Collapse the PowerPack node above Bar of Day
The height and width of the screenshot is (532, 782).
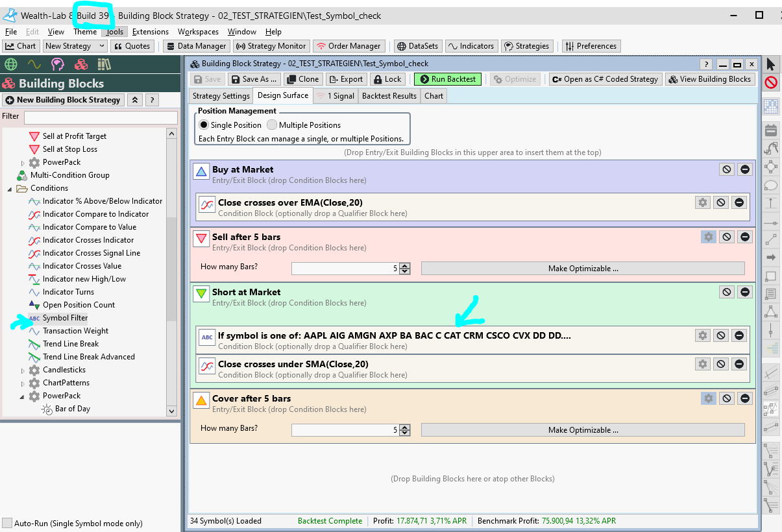[23, 396]
